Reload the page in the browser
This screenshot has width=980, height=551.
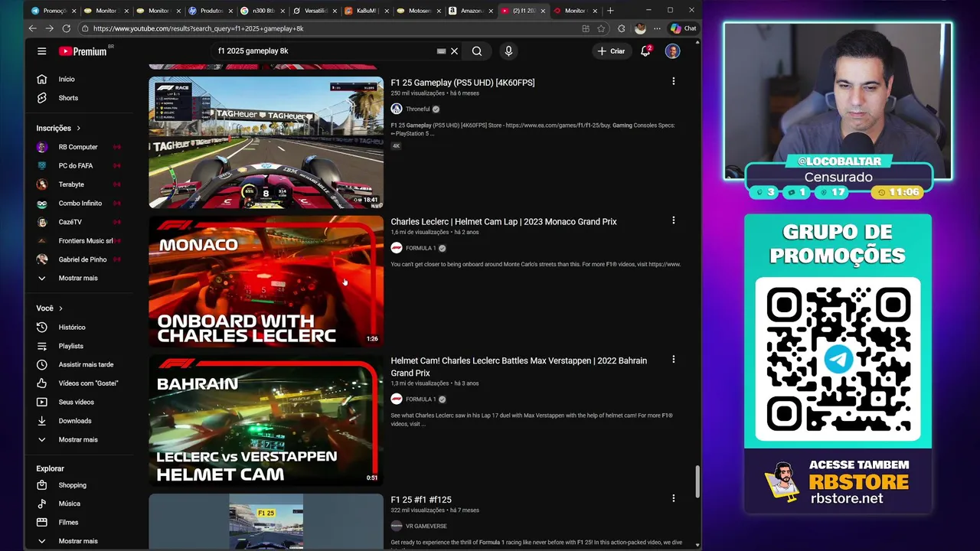[66, 28]
